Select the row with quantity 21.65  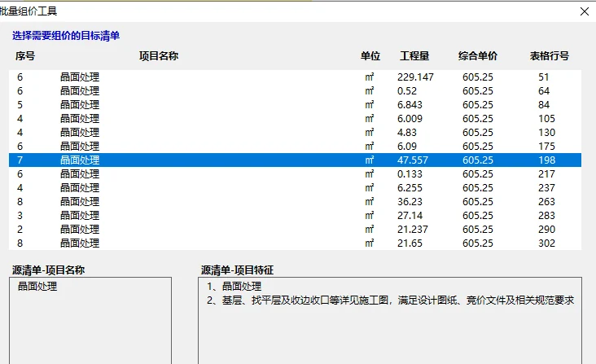point(295,243)
